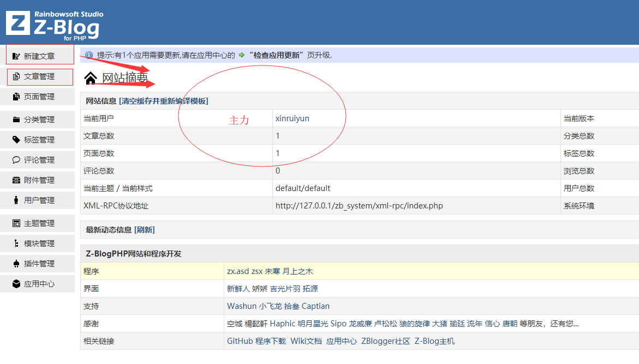639x364 pixels.
Task: Click the 评论管理 speech bubble icon
Action: [x=16, y=160]
